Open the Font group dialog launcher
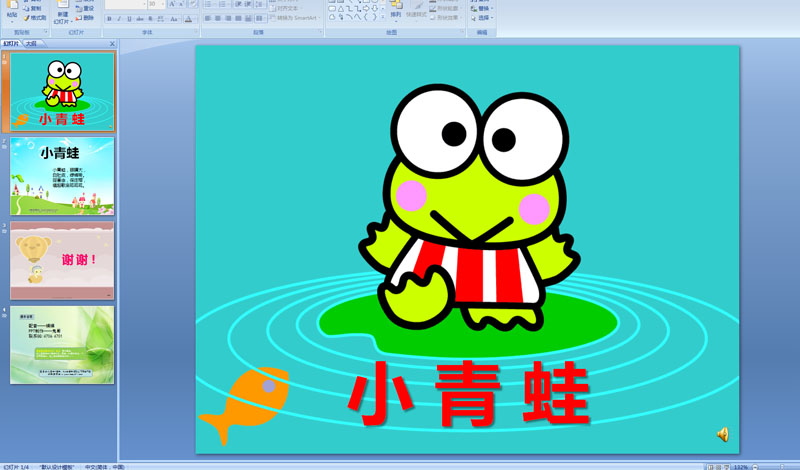800x470 pixels. [196, 32]
